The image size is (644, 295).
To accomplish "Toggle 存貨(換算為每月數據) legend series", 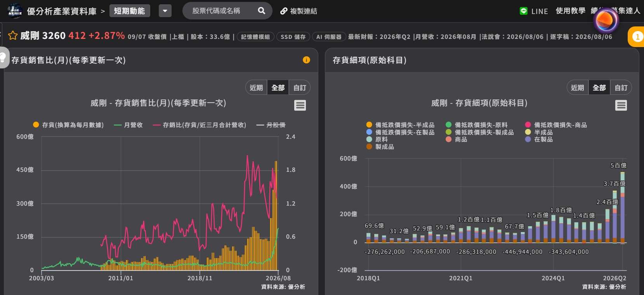I will tap(69, 125).
